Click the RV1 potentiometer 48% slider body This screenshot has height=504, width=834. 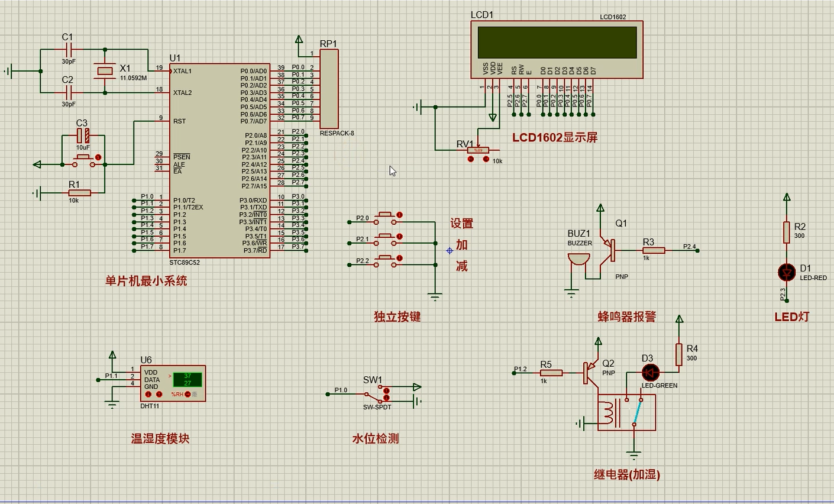point(479,150)
